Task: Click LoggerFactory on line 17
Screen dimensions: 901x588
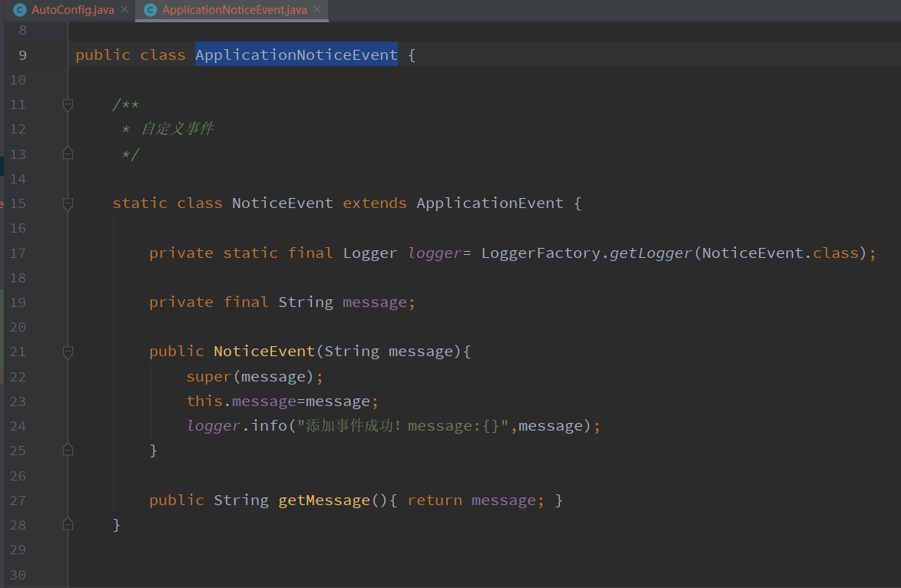Action: pyautogui.click(x=541, y=253)
